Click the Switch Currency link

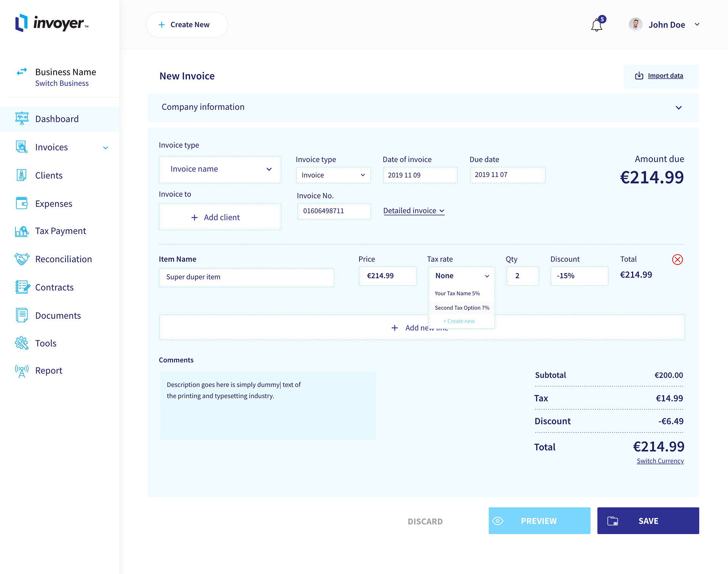tap(660, 461)
